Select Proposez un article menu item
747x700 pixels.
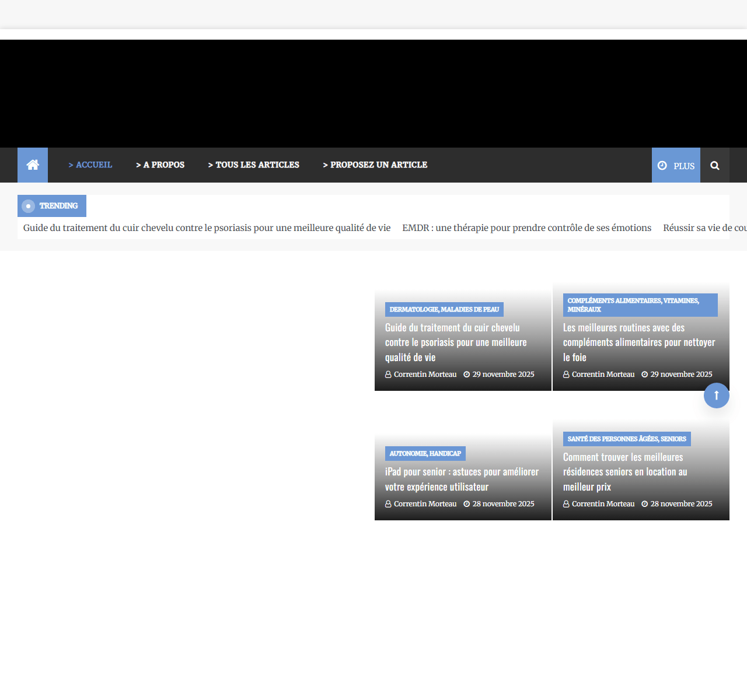(375, 165)
